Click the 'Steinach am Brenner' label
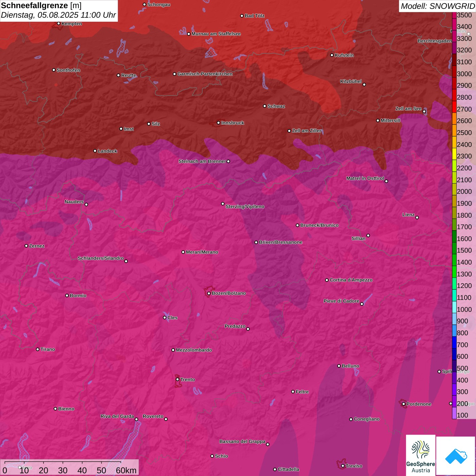The width and height of the screenshot is (476, 476). pos(202,161)
